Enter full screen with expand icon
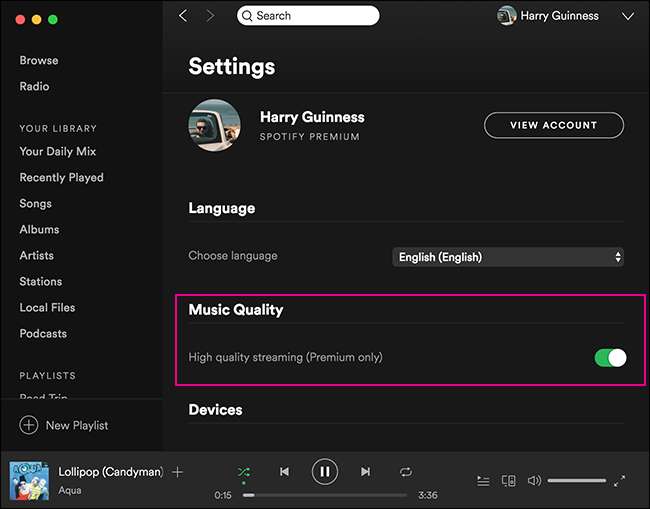The image size is (650, 509). click(x=620, y=481)
